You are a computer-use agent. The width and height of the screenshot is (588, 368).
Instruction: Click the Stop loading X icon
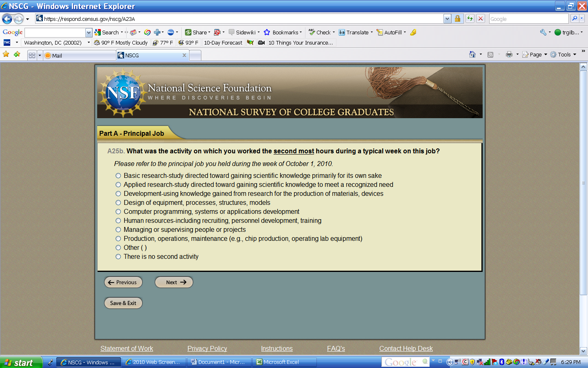[x=481, y=18]
